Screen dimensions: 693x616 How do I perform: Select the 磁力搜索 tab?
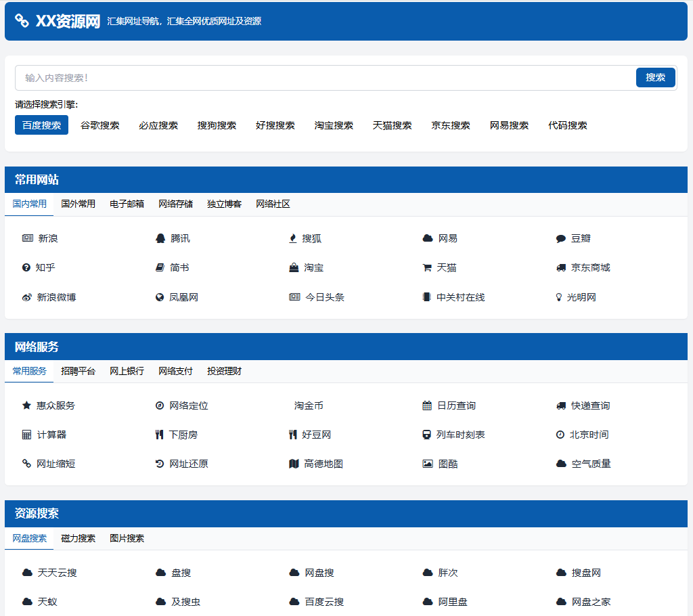78,538
